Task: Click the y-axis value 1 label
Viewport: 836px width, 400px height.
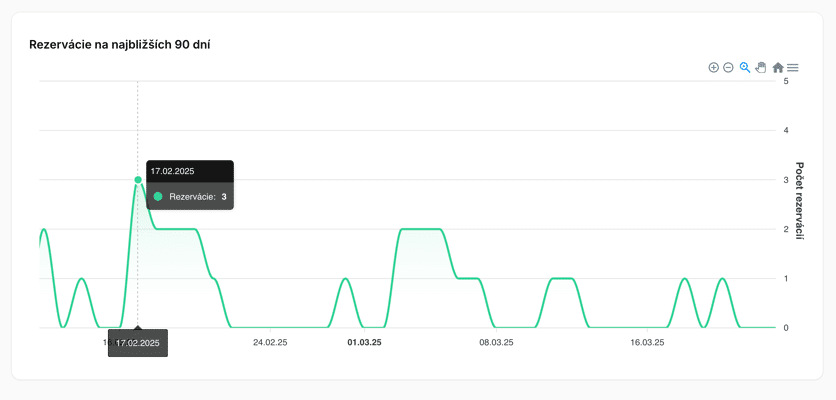Action: point(786,278)
